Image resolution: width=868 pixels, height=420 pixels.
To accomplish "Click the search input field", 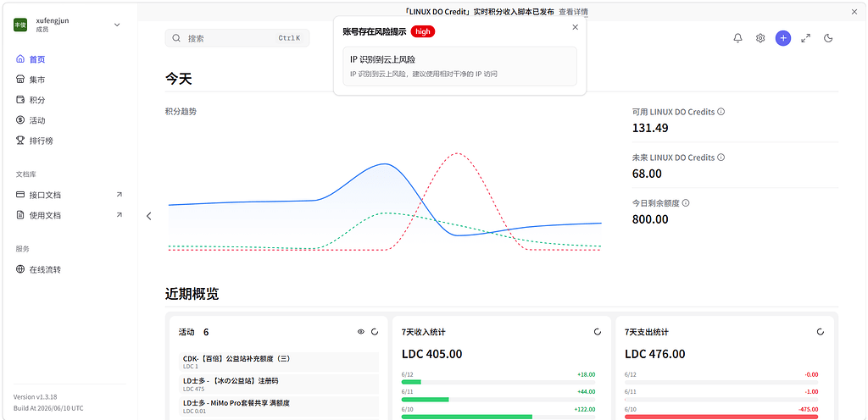I will click(237, 38).
